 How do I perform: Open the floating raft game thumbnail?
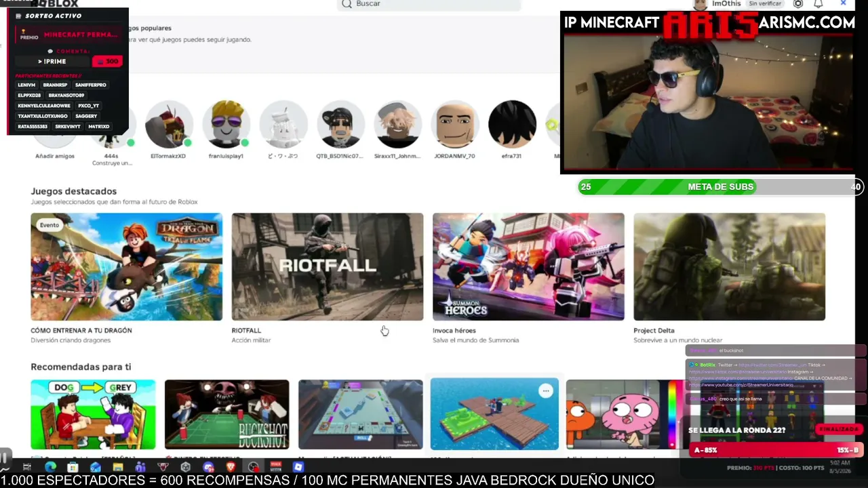pyautogui.click(x=494, y=414)
